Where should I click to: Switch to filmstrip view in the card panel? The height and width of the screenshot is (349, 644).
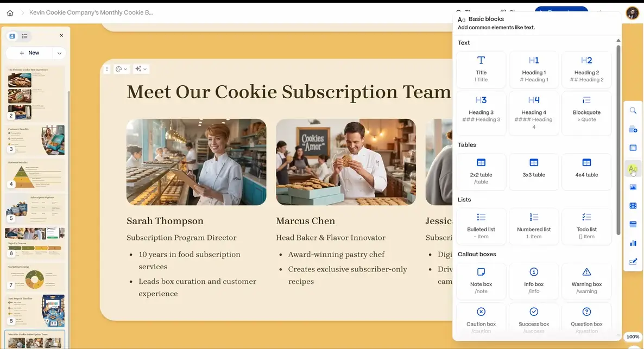(x=12, y=36)
